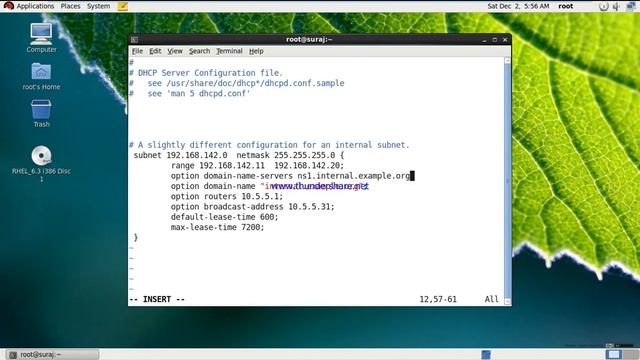Click the network status icon in top panel
The width and height of the screenshot is (640, 360).
click(631, 6)
